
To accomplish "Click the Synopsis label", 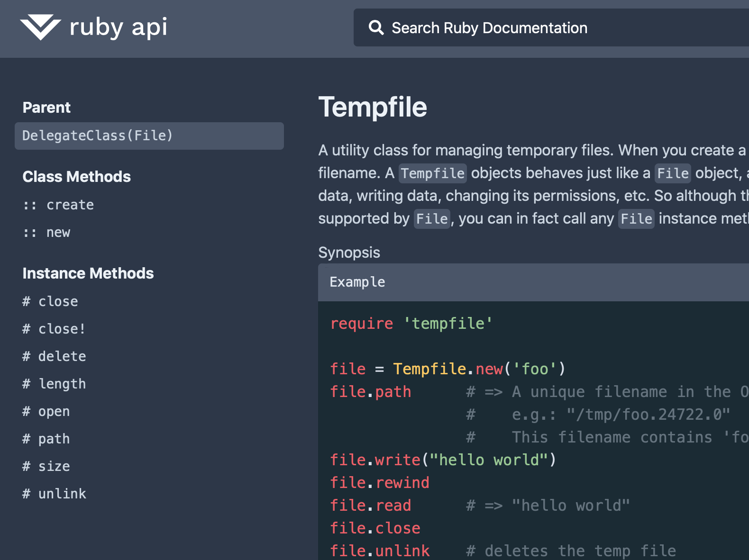I will [349, 253].
